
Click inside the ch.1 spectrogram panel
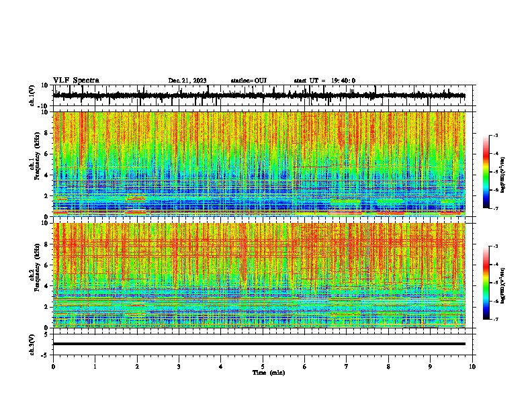point(259,164)
